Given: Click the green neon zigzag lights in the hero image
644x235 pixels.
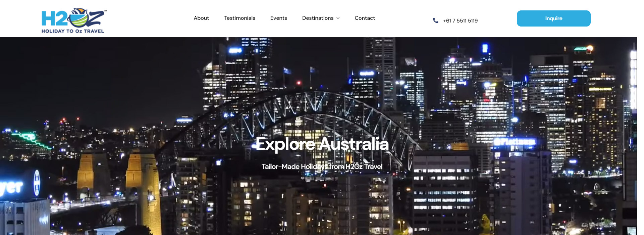Looking at the screenshot, I should pos(32,140).
